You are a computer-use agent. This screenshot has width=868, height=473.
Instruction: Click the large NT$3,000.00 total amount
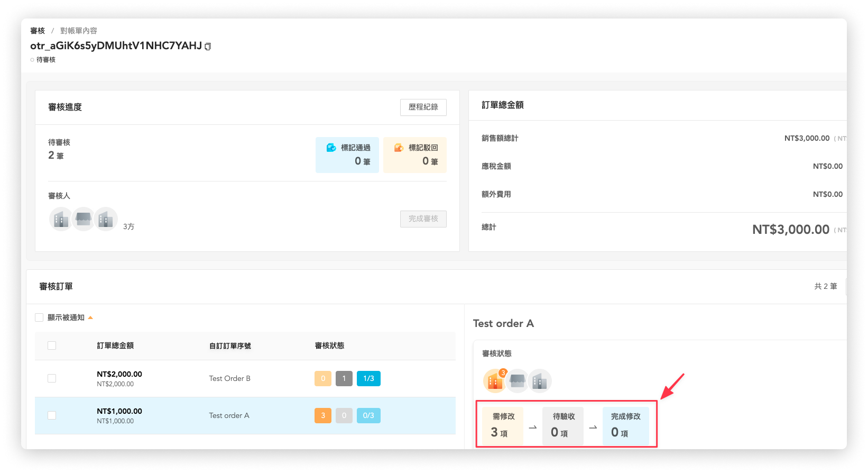[x=791, y=229]
